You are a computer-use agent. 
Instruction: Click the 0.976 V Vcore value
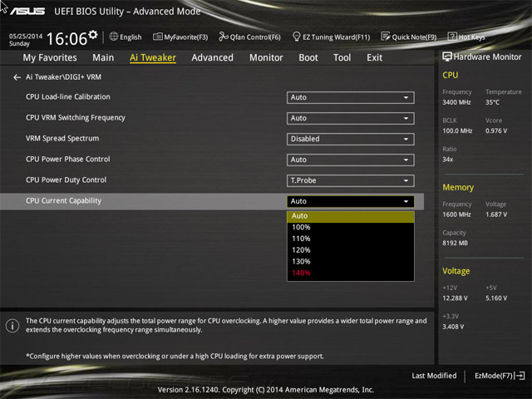point(496,131)
